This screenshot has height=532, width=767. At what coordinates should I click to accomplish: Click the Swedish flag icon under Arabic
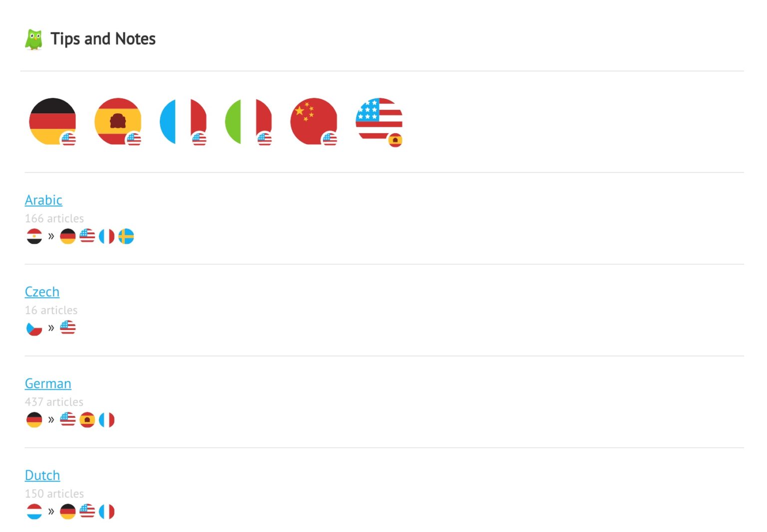[126, 236]
